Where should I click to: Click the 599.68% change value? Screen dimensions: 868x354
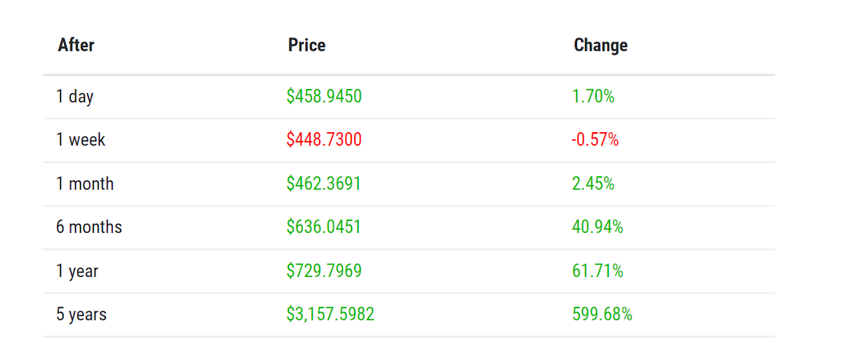pos(602,315)
